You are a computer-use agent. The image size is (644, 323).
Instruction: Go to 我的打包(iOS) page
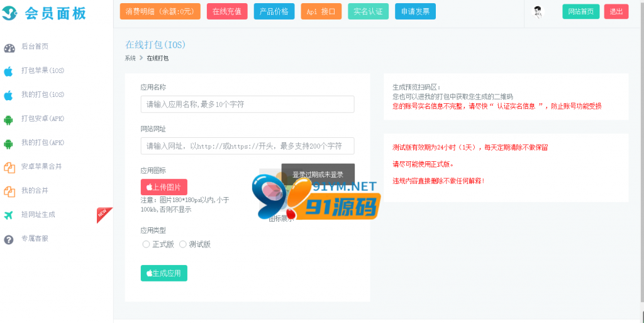pos(43,94)
